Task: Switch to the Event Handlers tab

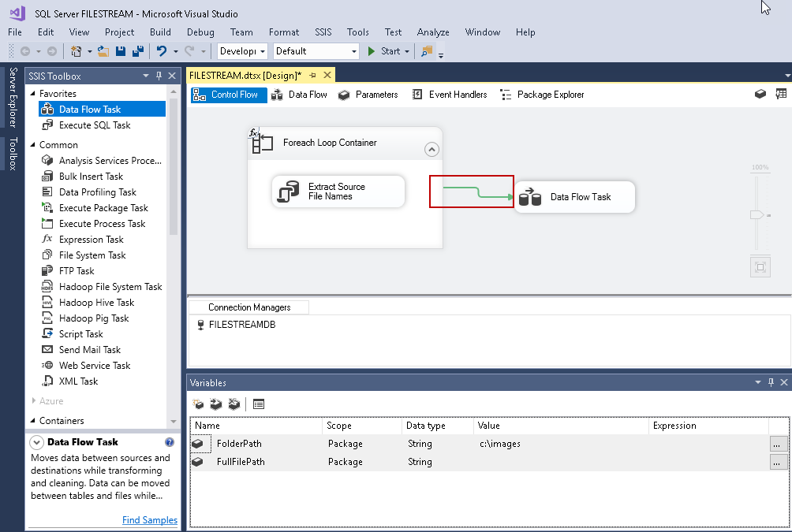Action: point(450,95)
